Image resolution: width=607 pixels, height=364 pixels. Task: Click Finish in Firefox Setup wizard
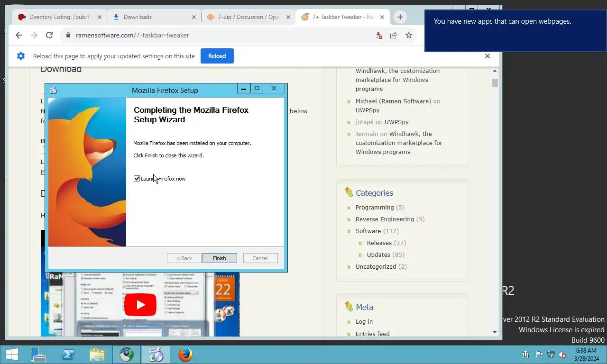[x=220, y=258]
